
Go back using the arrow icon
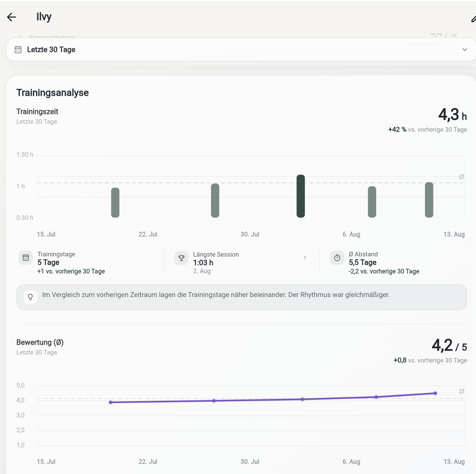[11, 17]
